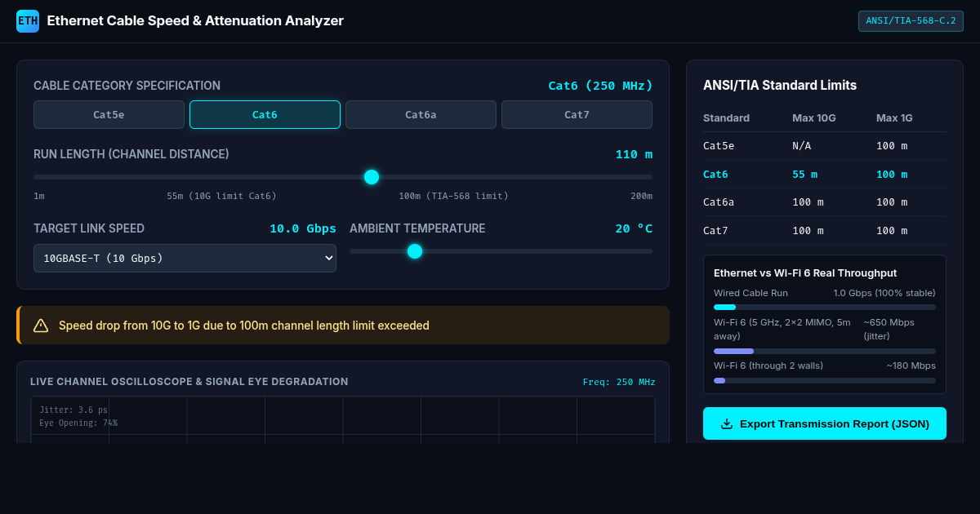Click the ambient temperature slider handle
Viewport: 980px width, 514px height.
tap(415, 251)
